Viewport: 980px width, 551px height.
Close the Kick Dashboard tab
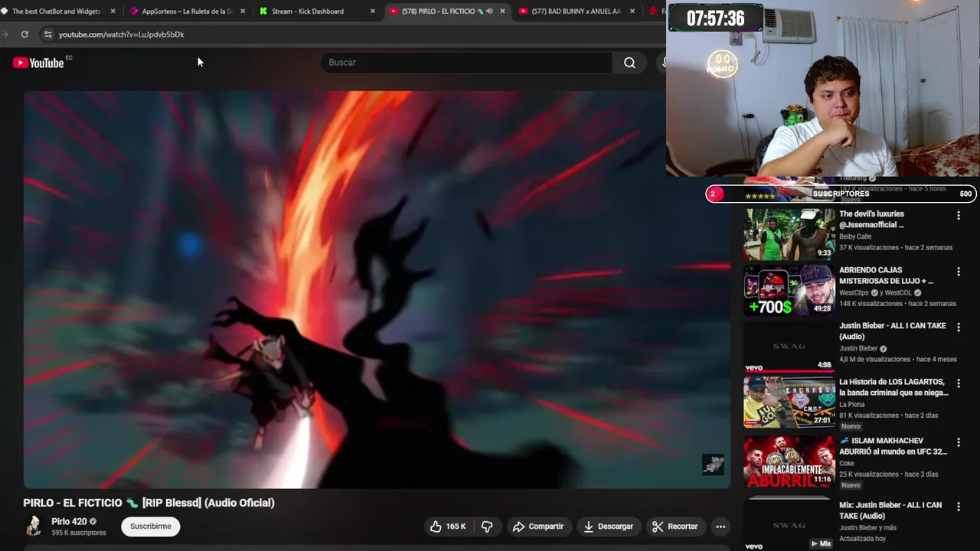[x=373, y=11]
